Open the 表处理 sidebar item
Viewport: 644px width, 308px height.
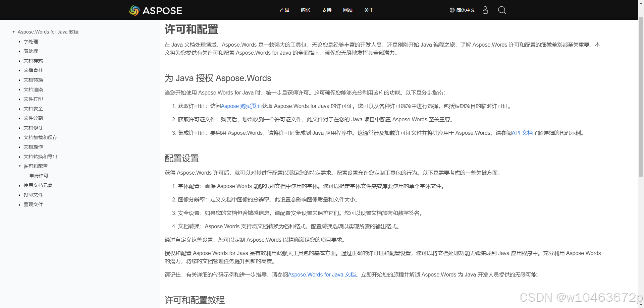[x=31, y=51]
